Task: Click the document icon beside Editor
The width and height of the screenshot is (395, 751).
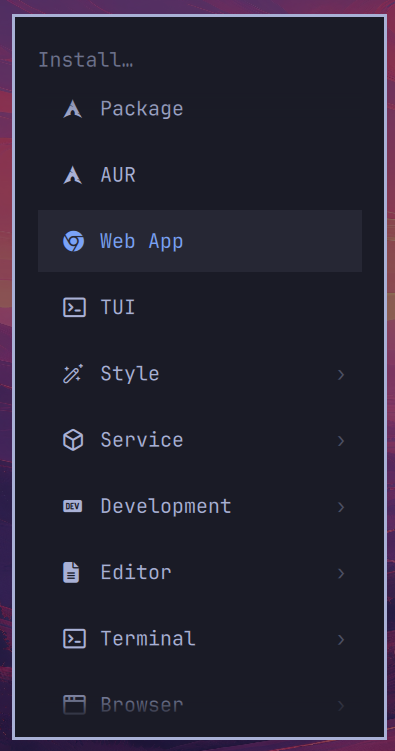Action: [71, 572]
